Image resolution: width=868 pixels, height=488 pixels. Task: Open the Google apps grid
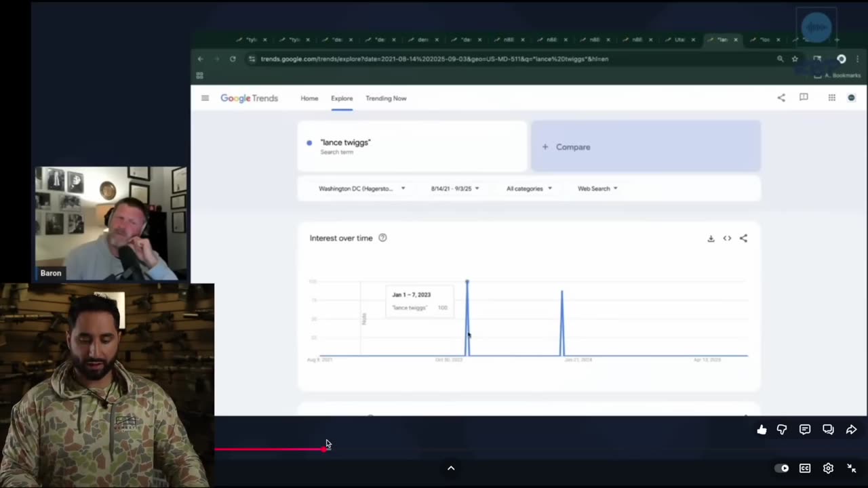pyautogui.click(x=831, y=98)
